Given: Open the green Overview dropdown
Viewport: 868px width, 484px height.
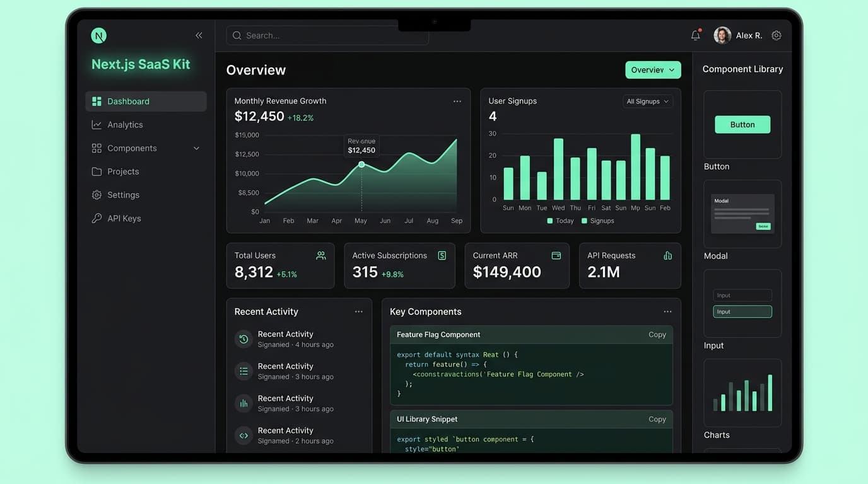Looking at the screenshot, I should coord(653,70).
